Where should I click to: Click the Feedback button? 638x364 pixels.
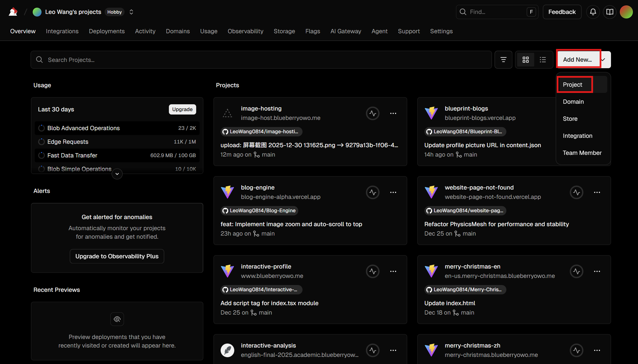point(562,12)
